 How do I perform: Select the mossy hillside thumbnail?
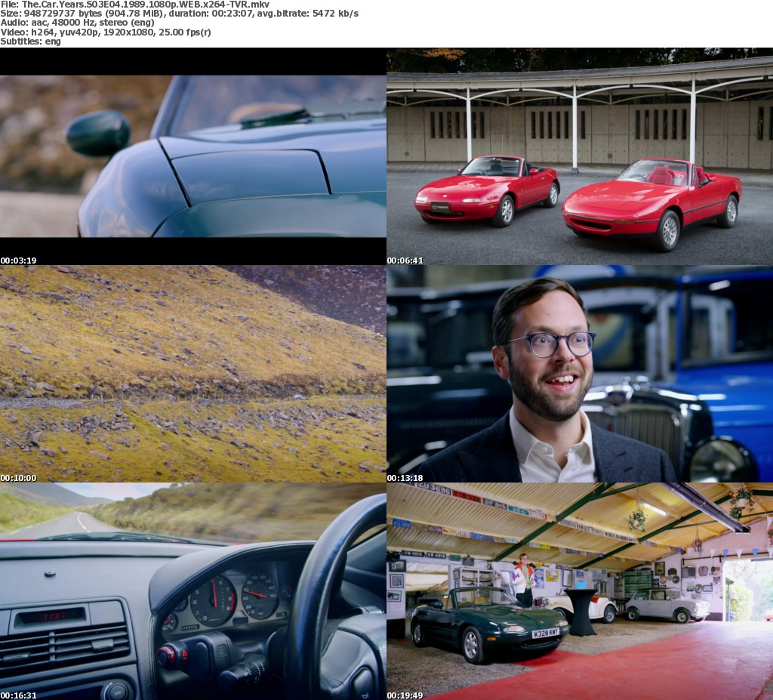(x=192, y=374)
